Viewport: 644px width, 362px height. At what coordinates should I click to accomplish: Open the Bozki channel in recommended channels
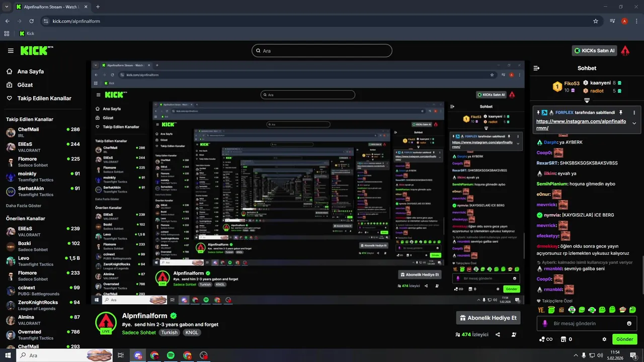pos(43,246)
